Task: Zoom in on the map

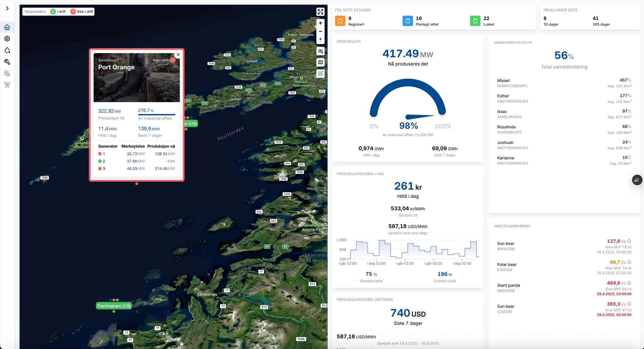Action: [320, 23]
